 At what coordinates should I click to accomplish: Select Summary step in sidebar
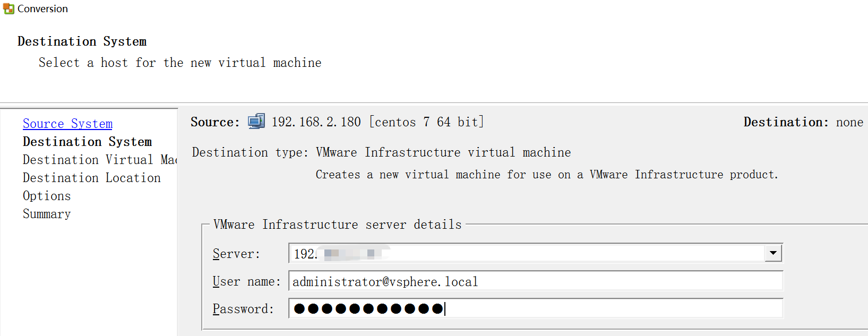coord(47,214)
